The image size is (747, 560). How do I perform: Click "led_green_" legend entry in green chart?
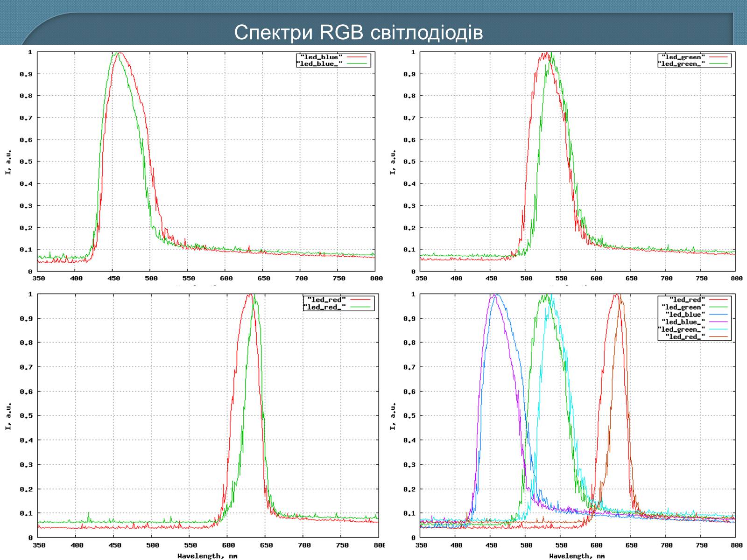click(x=681, y=64)
